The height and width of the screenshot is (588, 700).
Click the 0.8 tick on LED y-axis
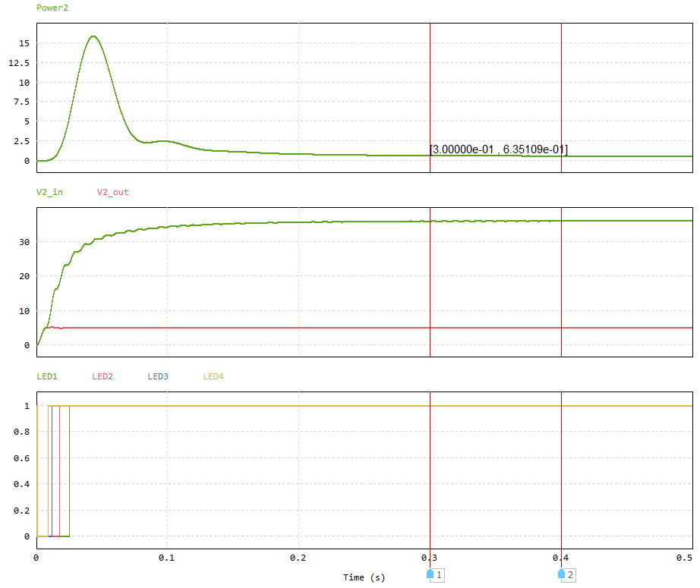click(x=22, y=432)
